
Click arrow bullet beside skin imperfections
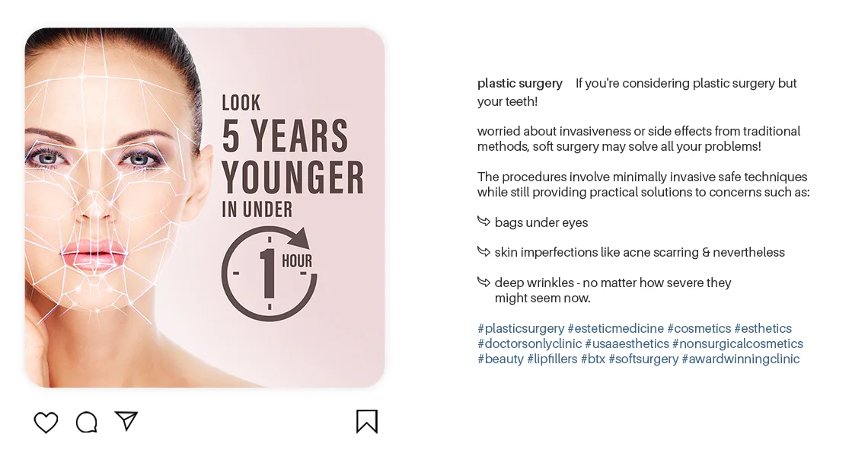tap(483, 252)
